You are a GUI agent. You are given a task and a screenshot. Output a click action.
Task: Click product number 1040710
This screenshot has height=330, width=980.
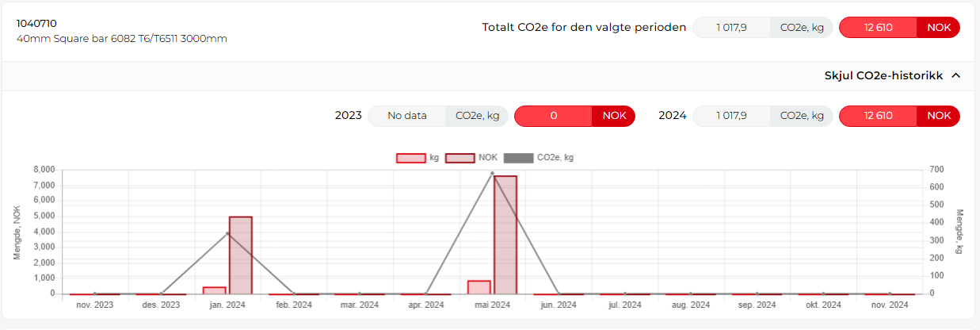pyautogui.click(x=36, y=24)
